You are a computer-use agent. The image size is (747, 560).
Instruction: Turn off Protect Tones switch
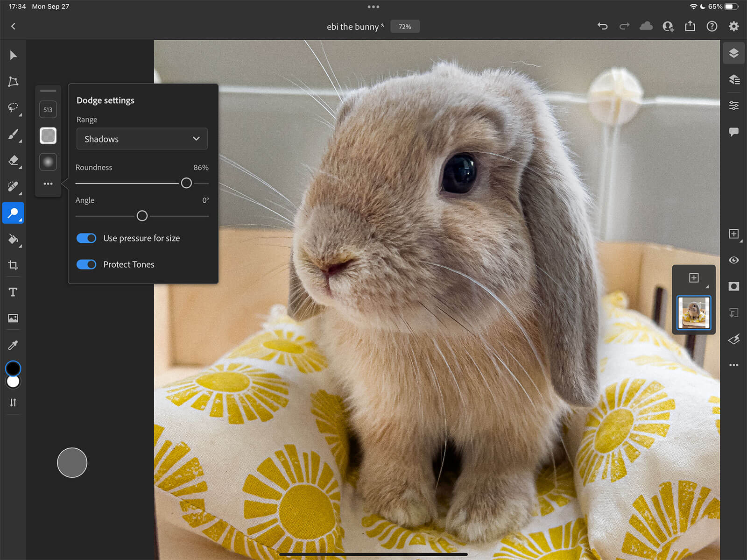(x=86, y=264)
